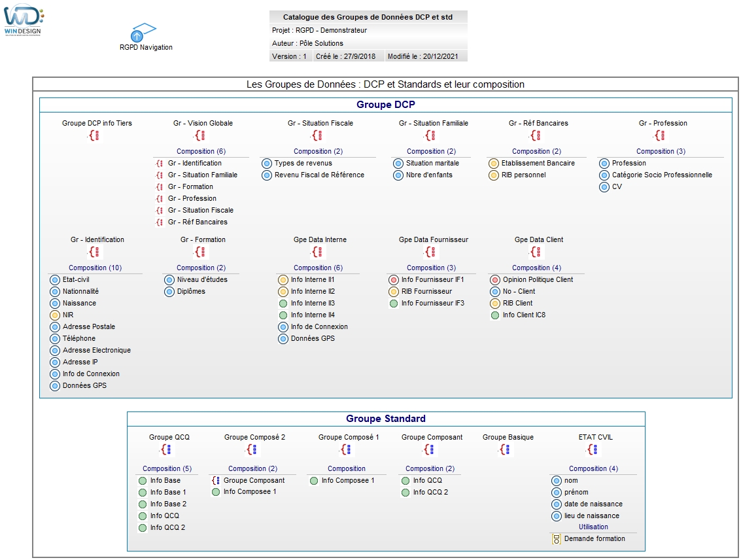This screenshot has height=560, width=741.
Task: Click the green circle icon for Info Base
Action: click(x=142, y=481)
